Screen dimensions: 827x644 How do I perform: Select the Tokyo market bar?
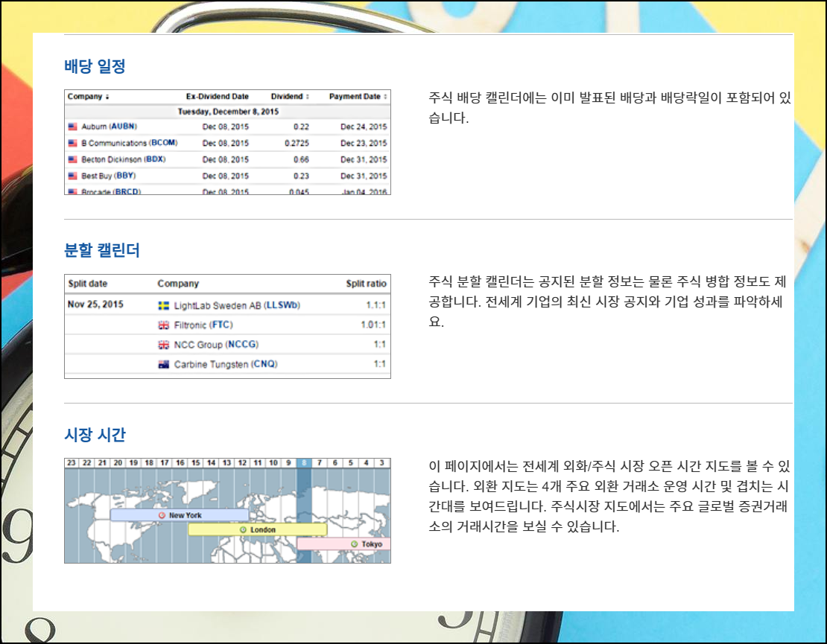(x=344, y=543)
